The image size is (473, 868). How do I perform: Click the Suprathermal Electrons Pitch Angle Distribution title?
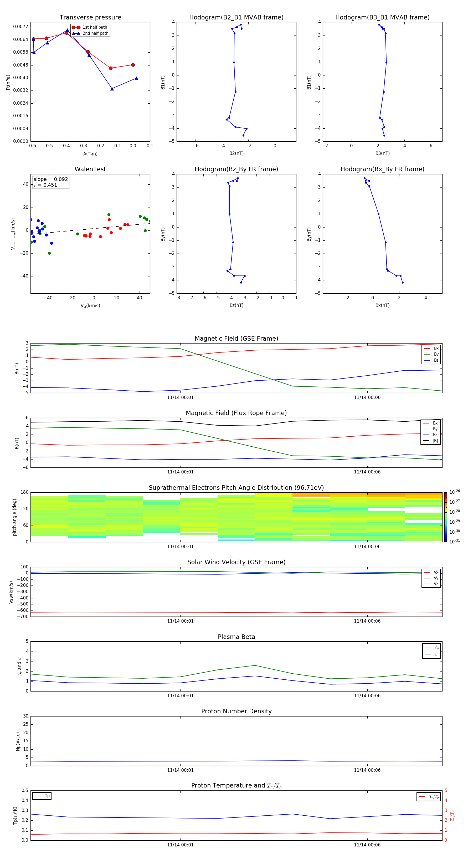pyautogui.click(x=236, y=488)
